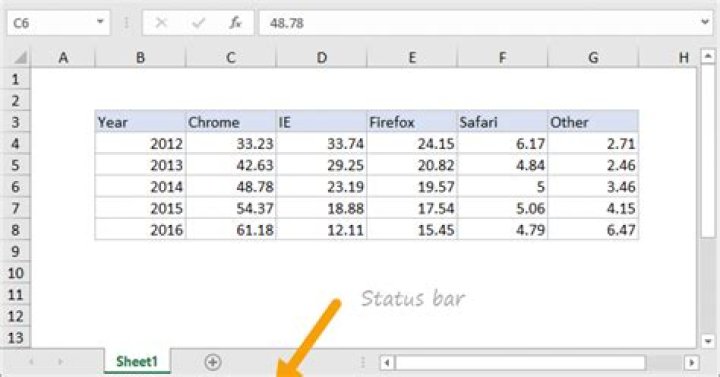The height and width of the screenshot is (377, 720).
Task: Select the cell containing 6.17
Action: click(502, 144)
